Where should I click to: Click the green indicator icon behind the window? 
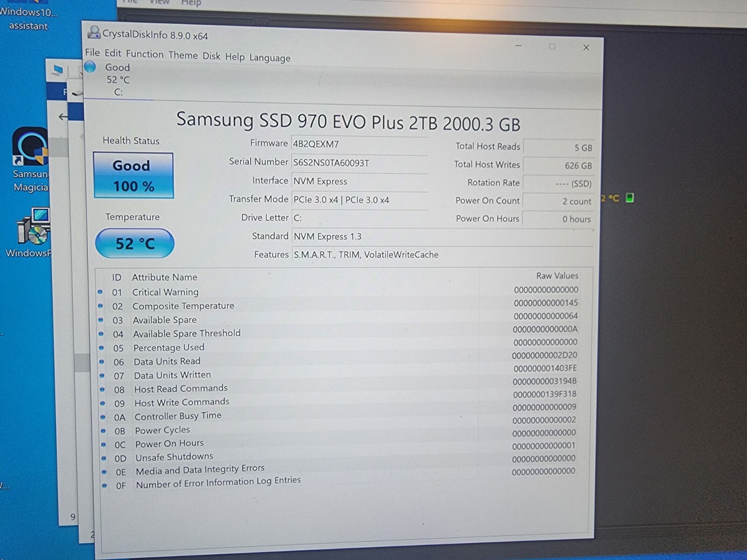coord(630,198)
